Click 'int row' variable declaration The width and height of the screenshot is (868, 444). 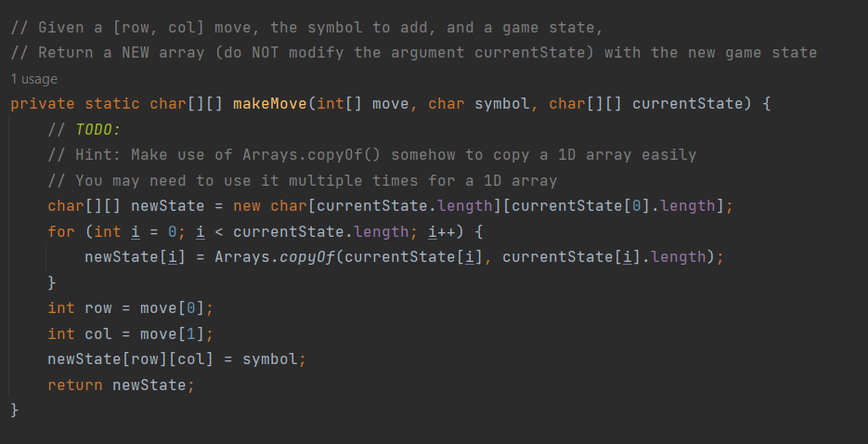click(80, 307)
